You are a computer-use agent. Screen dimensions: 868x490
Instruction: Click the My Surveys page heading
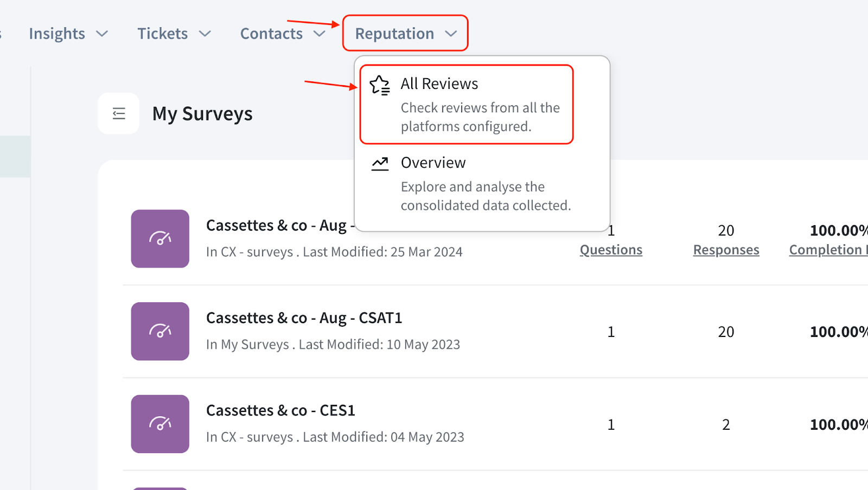pos(202,114)
